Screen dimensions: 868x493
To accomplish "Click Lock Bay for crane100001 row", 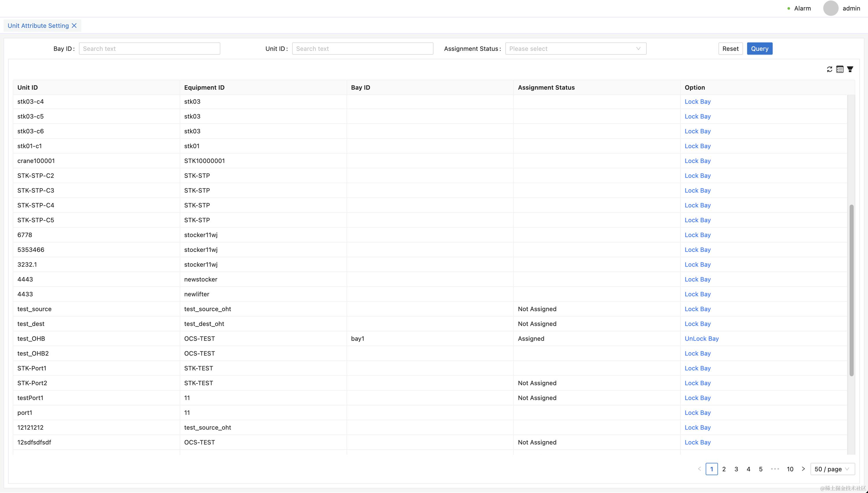I will coord(697,161).
